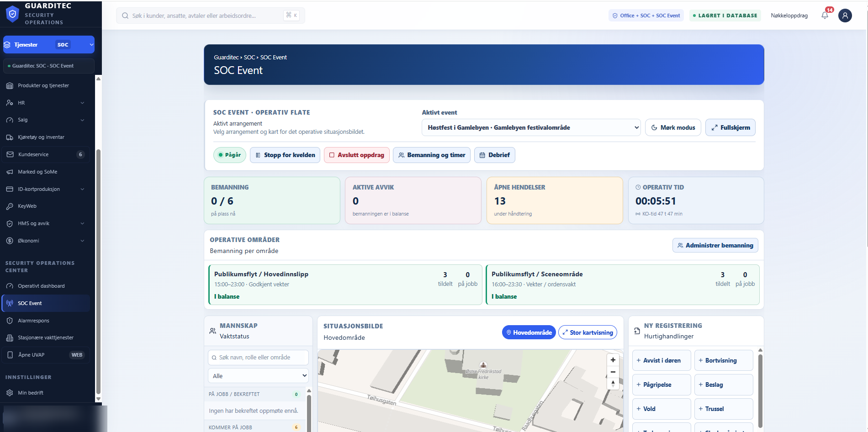Click Avslutt oppdrag button
The width and height of the screenshot is (868, 432).
[x=357, y=155]
